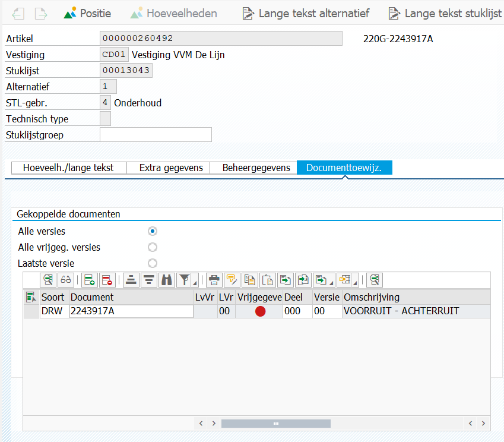Open the Positie view
The width and height of the screenshot is (504, 442).
click(87, 14)
